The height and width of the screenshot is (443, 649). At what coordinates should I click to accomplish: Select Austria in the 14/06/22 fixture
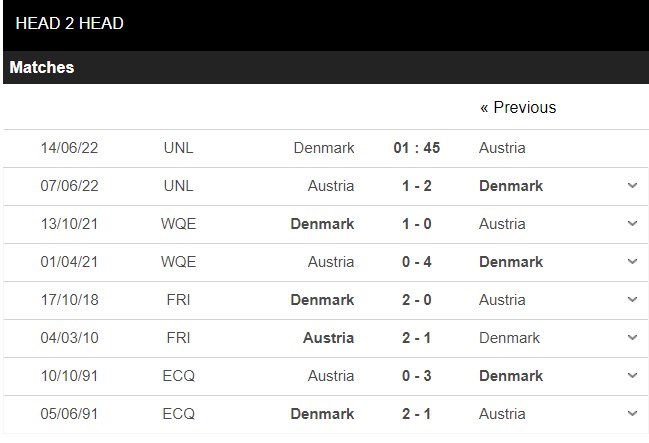pyautogui.click(x=502, y=148)
